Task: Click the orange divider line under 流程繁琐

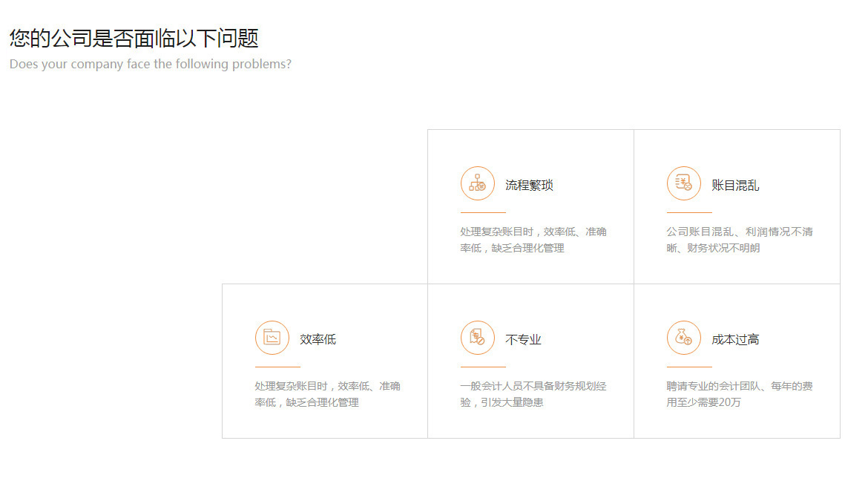Action: click(483, 212)
